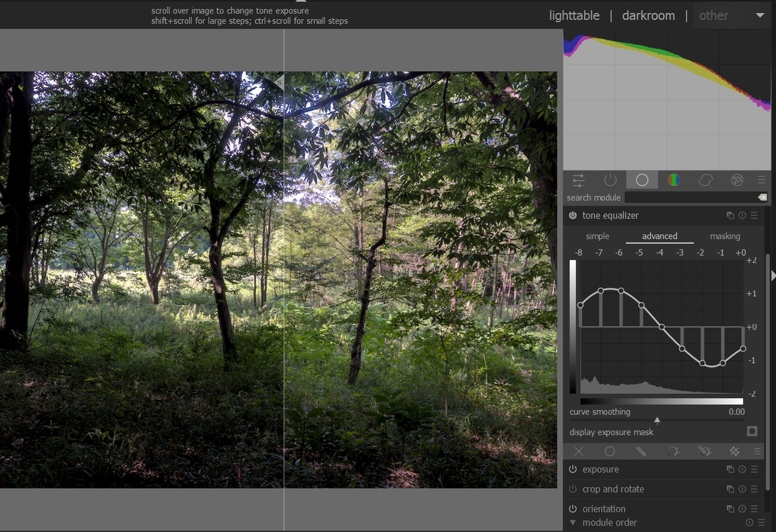Enable crop and rotate module power button
The height and width of the screenshot is (532, 776).
(573, 489)
